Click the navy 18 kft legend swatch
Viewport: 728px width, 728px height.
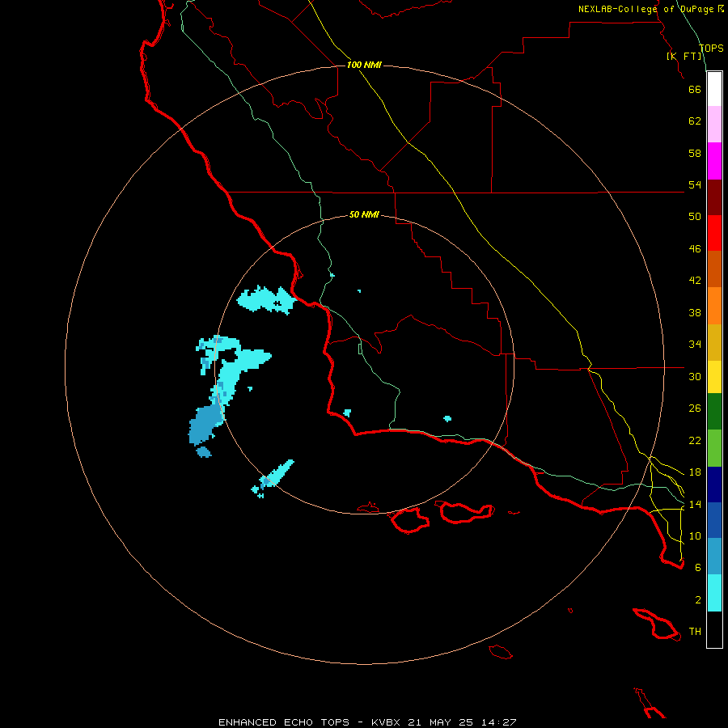click(x=714, y=485)
